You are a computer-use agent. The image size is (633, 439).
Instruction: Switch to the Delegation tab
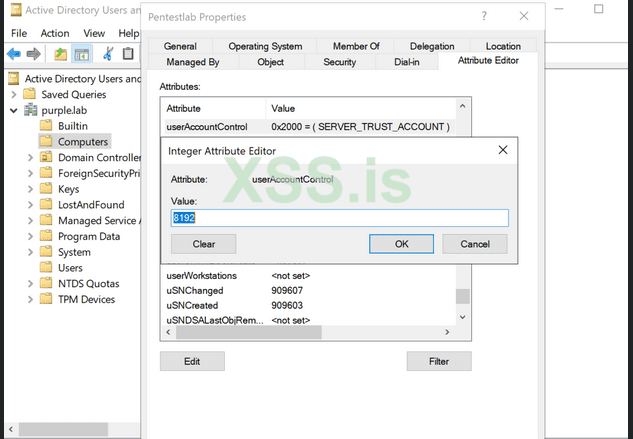432,46
